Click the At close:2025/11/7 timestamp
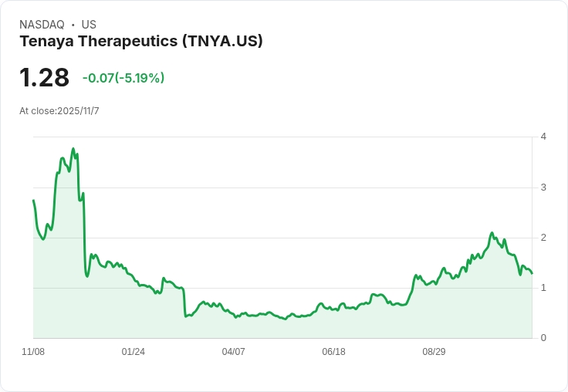This screenshot has height=392, width=568. coord(59,111)
